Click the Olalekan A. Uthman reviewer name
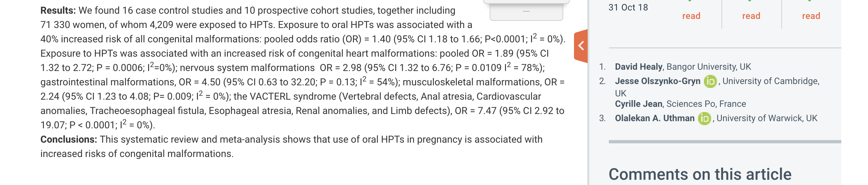The height and width of the screenshot is (185, 868). point(655,118)
